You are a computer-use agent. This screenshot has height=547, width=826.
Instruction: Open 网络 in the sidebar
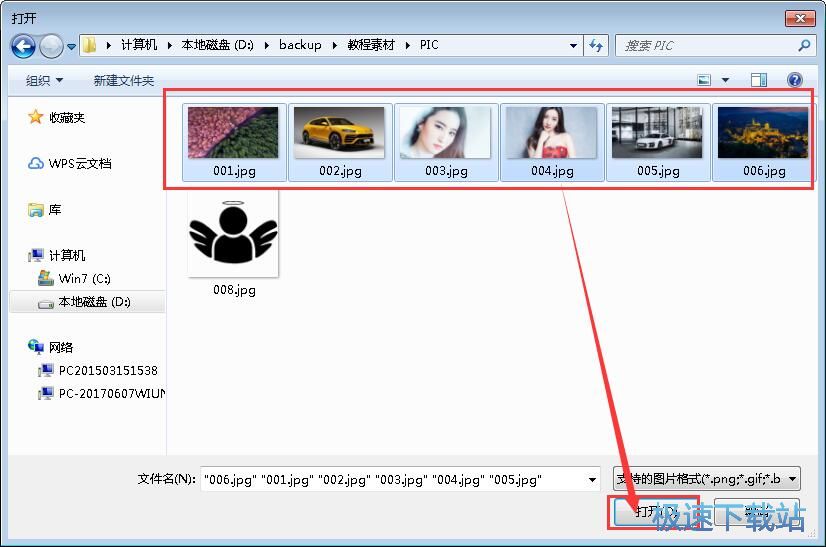(61, 347)
